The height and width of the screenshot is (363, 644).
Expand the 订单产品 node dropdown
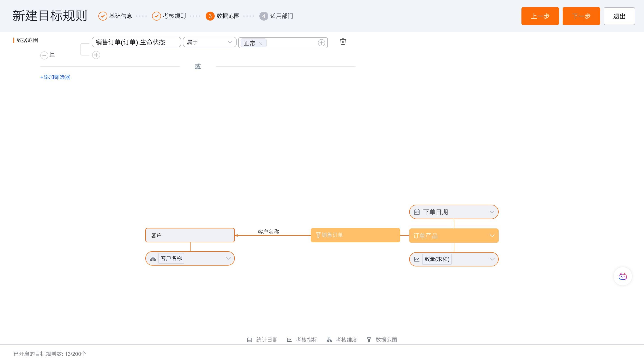(x=492, y=236)
